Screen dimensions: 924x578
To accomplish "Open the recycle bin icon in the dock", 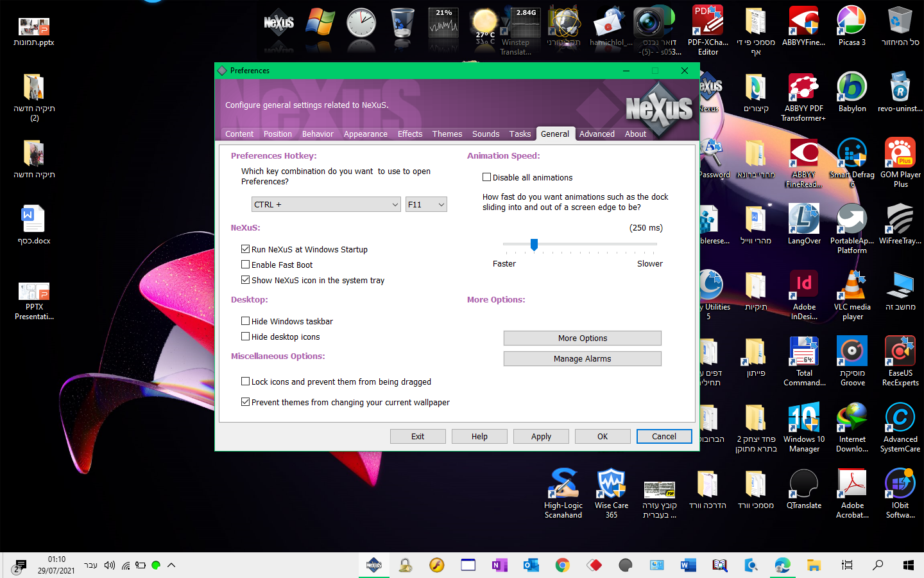I will point(402,23).
